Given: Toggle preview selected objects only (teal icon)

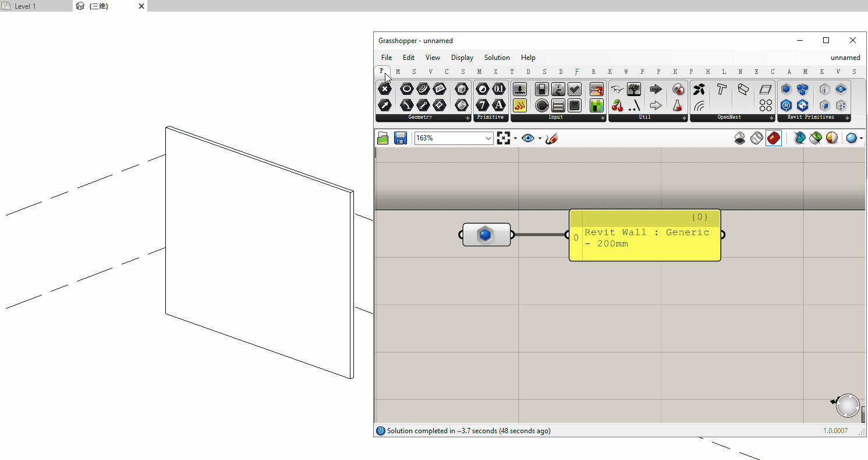Looking at the screenshot, I should 799,138.
